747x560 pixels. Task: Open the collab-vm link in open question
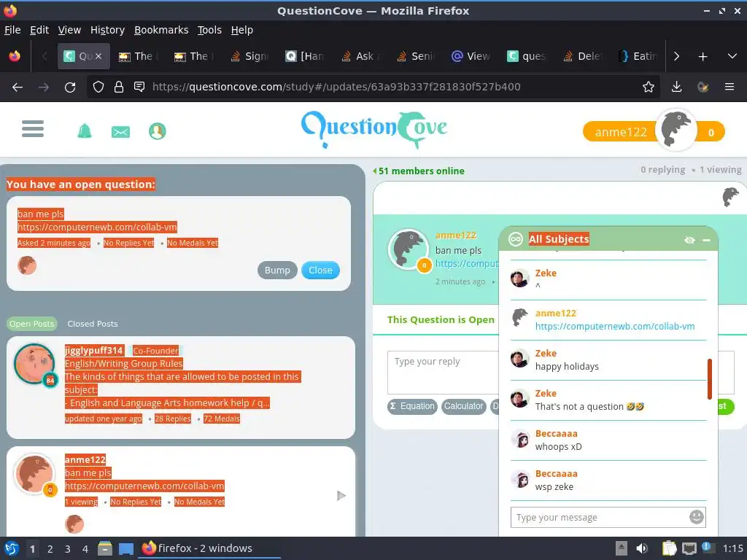pos(97,227)
